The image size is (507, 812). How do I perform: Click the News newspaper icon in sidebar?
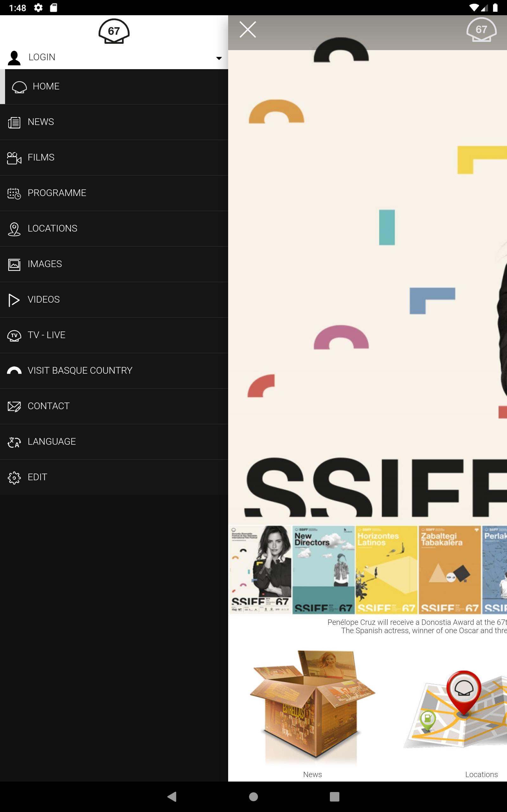(x=14, y=122)
